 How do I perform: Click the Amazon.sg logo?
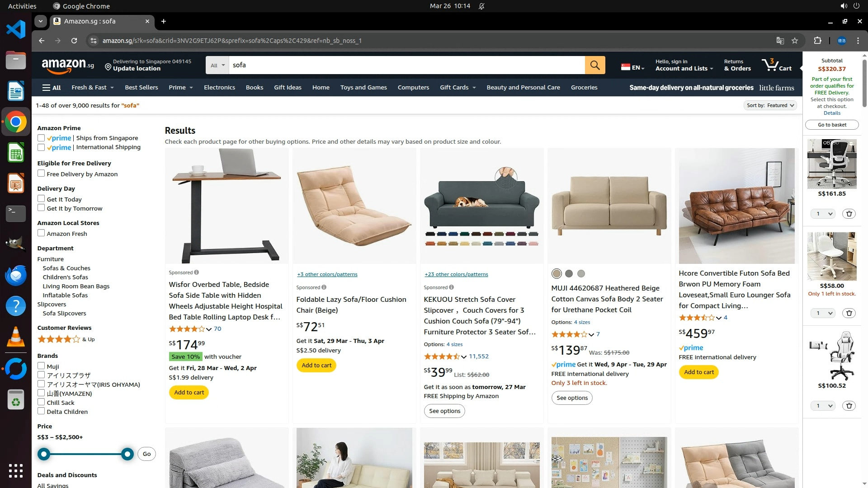(68, 66)
